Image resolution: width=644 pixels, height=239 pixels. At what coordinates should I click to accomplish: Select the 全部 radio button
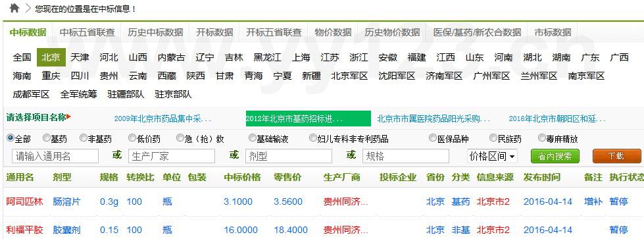pos(11,138)
